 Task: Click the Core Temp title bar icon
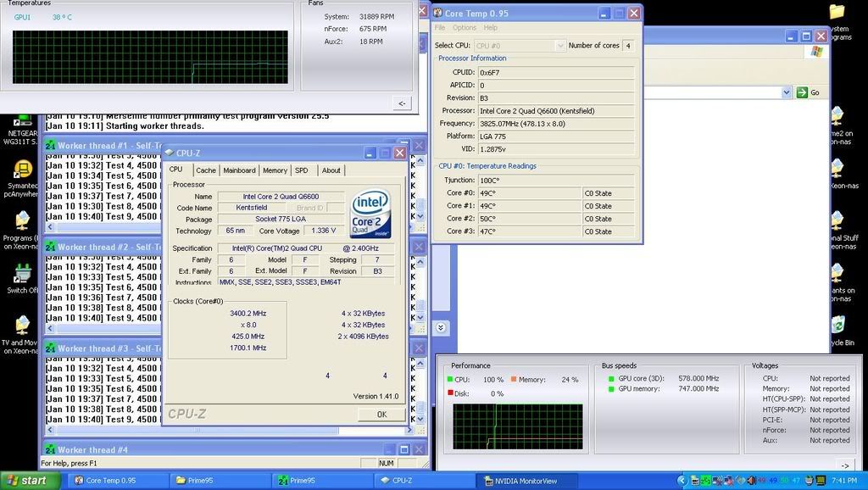click(438, 13)
